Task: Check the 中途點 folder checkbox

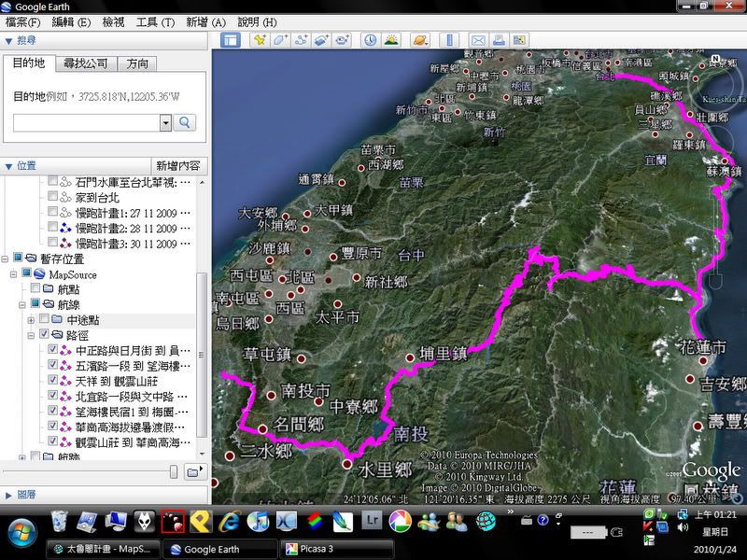Action: 44,320
